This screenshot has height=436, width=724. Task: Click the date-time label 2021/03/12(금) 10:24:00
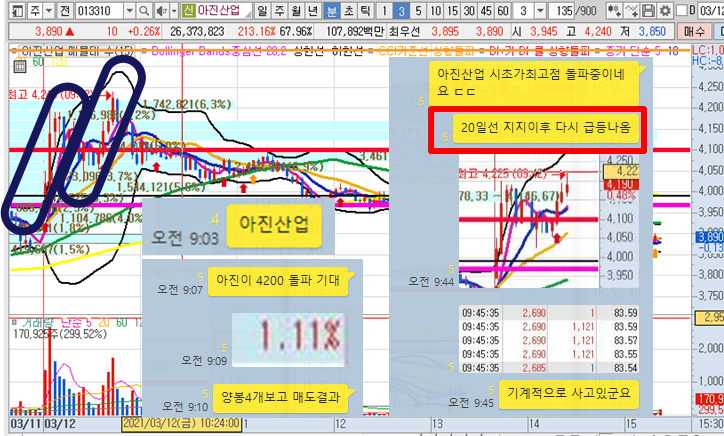(x=182, y=423)
